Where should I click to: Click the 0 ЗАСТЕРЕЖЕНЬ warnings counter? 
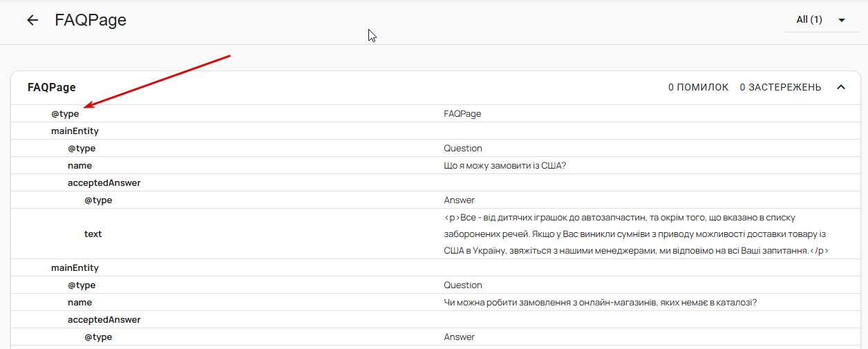[780, 87]
